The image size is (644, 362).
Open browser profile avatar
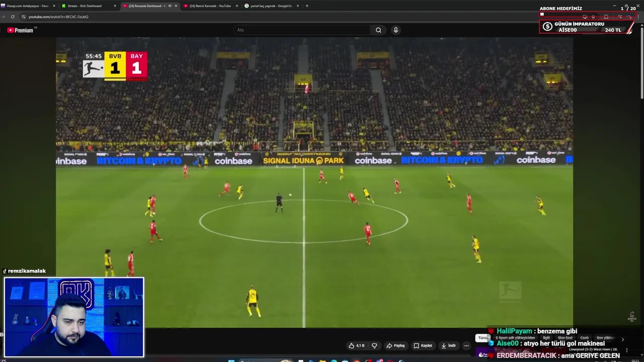click(629, 17)
